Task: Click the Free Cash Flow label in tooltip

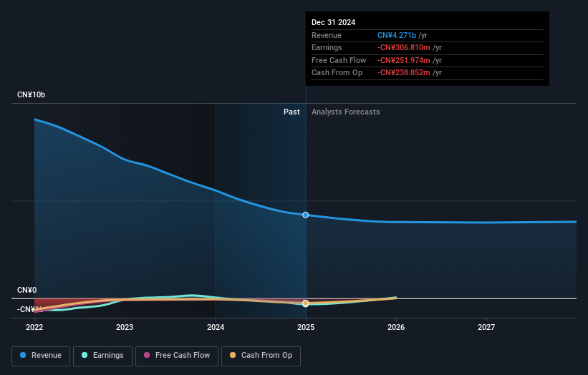Action: [x=339, y=60]
